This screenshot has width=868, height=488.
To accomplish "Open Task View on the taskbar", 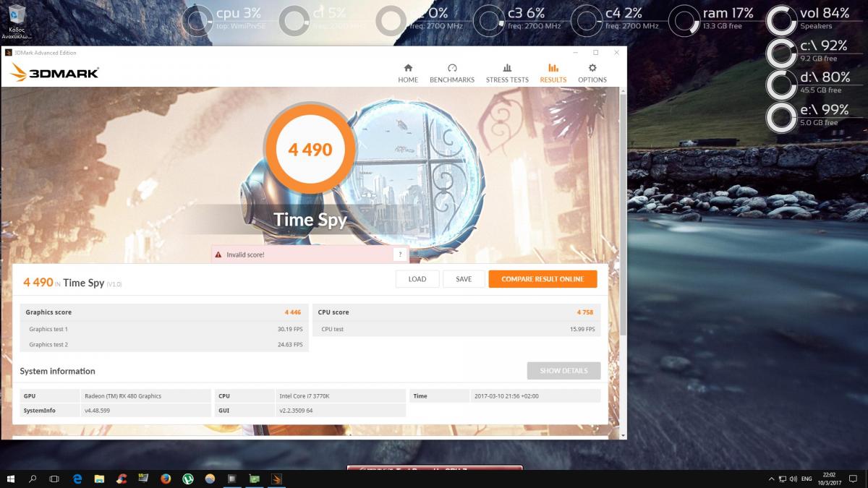I will [x=54, y=479].
